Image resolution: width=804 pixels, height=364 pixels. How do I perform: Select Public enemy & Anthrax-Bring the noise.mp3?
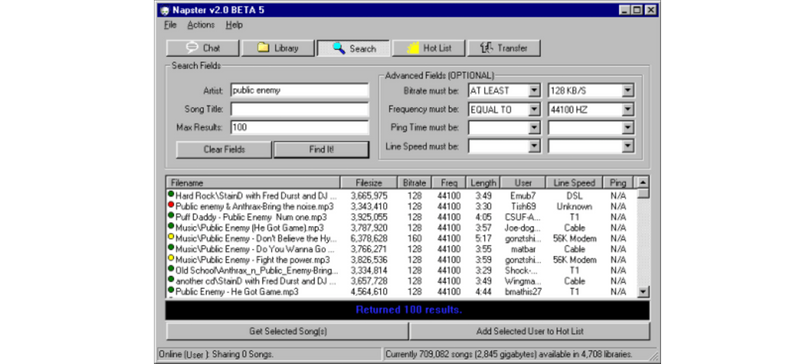pyautogui.click(x=401, y=206)
